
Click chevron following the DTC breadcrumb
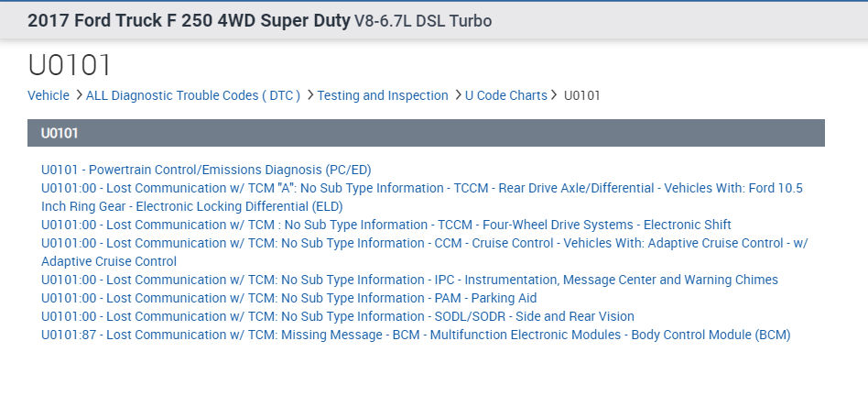tap(309, 95)
